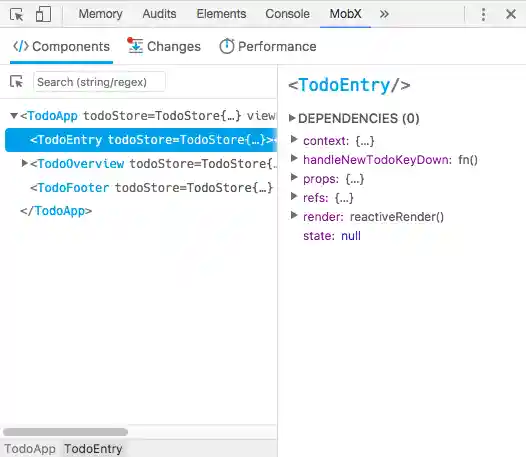
Task: Close the DevTools panel
Action: pyautogui.click(x=511, y=14)
